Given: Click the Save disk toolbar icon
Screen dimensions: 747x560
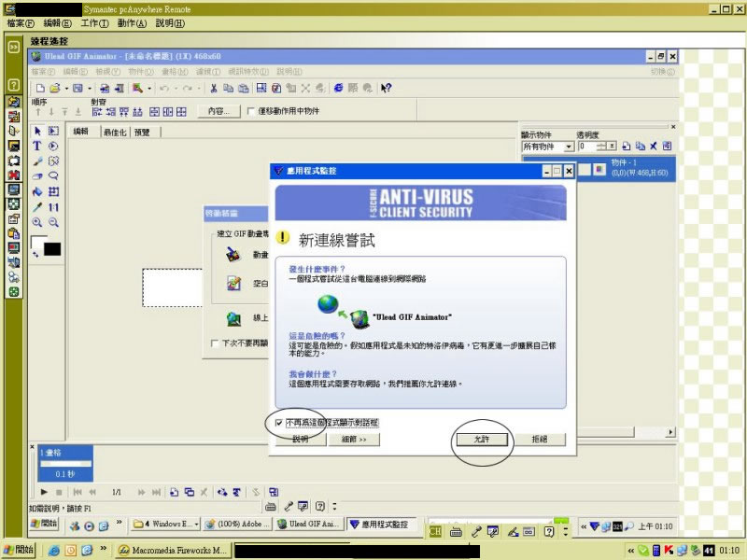Looking at the screenshot, I should pos(78,88).
